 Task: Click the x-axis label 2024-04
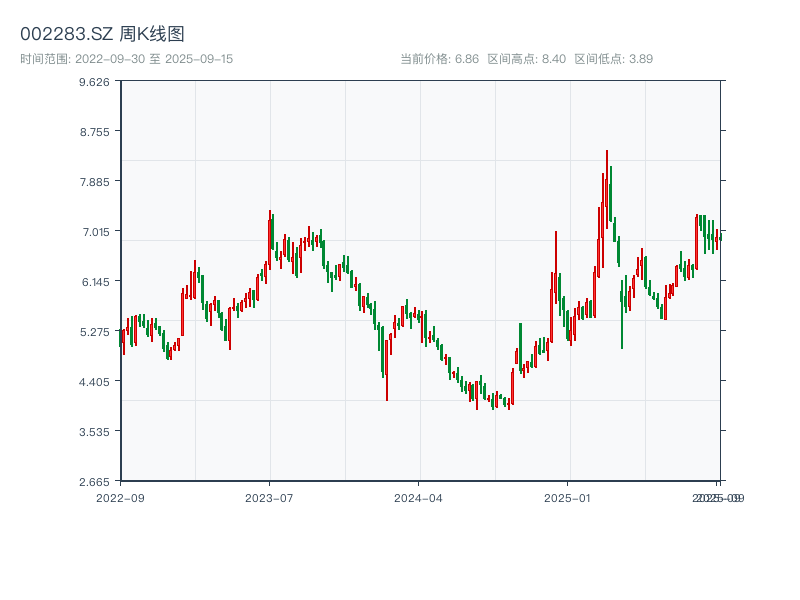(x=418, y=498)
